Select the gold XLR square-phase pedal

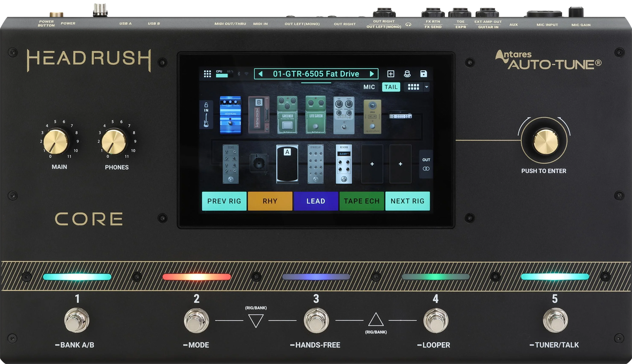click(372, 116)
